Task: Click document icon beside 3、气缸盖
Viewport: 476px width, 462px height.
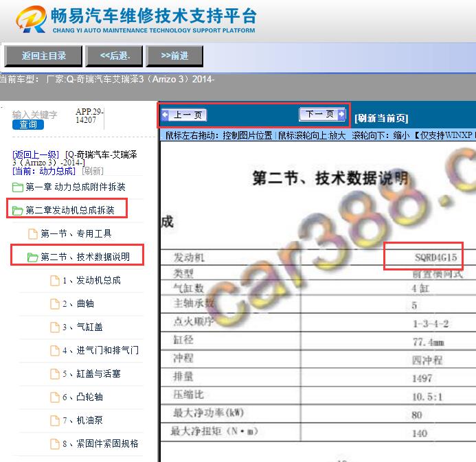Action: tap(55, 327)
